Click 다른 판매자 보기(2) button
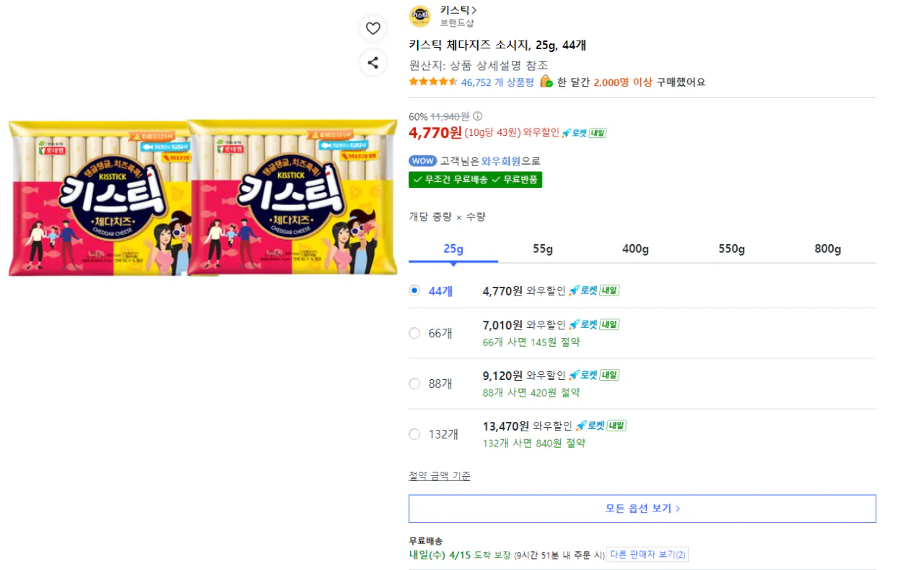The width and height of the screenshot is (924, 570). click(x=648, y=553)
